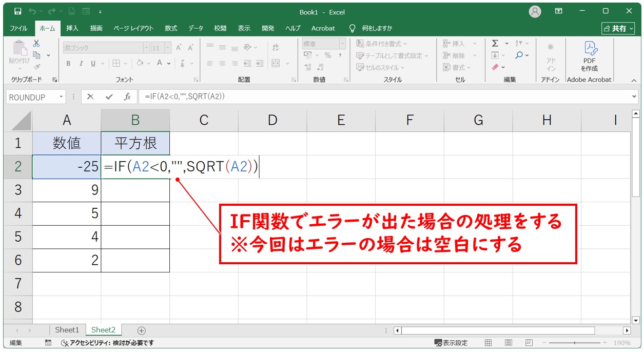The image size is (644, 352).
Task: Open the 標準 number format dropdown
Action: coord(343,43)
